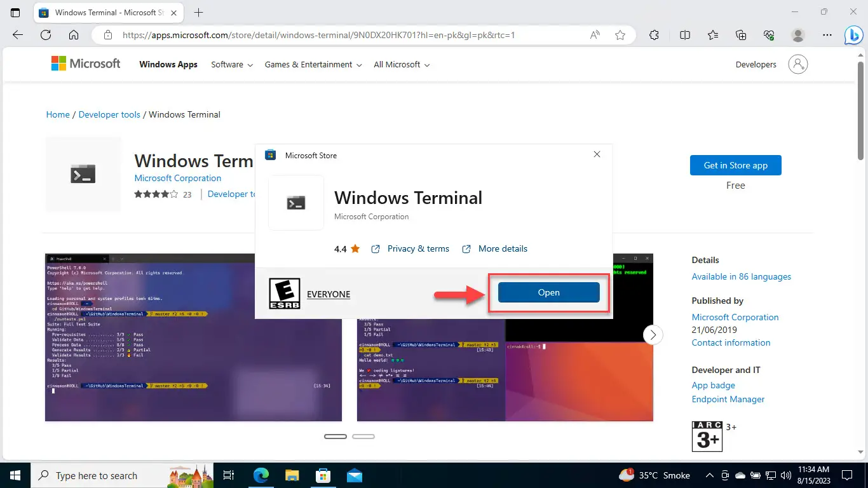Expand the Software dropdown menu
Viewport: 868px width, 488px height.
tap(232, 64)
